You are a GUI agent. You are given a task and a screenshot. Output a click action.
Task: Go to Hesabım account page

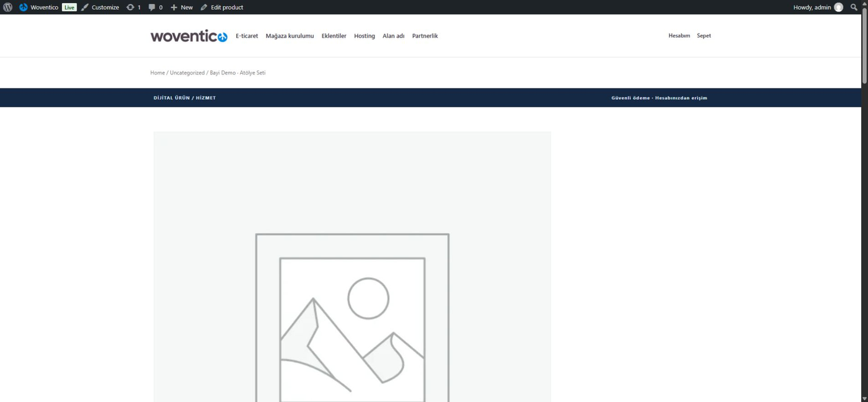[679, 36]
